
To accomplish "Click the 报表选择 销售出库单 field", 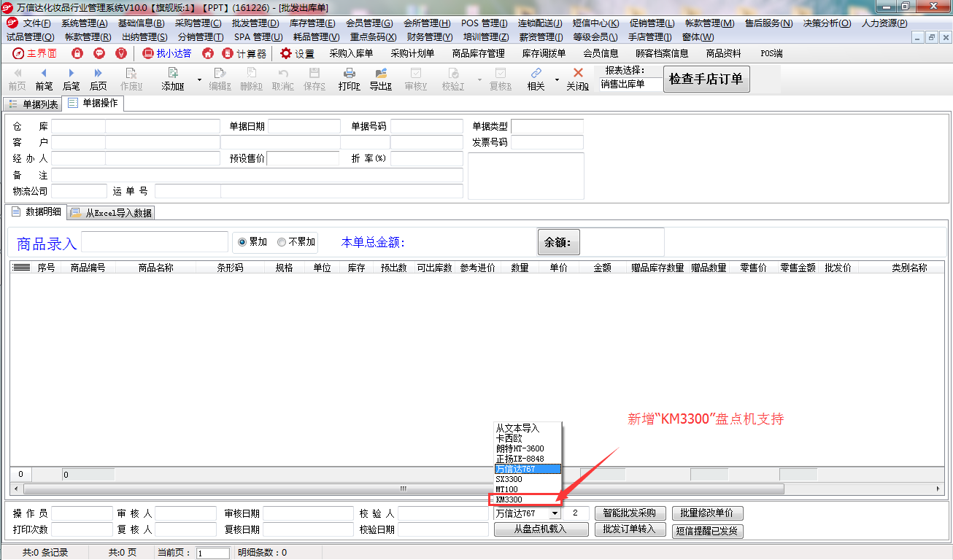I will point(630,84).
